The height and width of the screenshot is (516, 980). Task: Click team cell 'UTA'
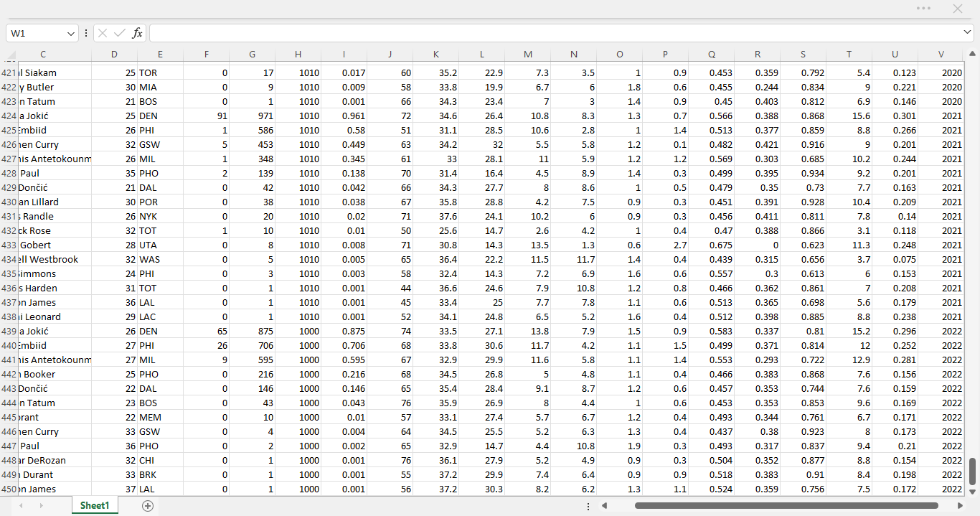pyautogui.click(x=160, y=245)
